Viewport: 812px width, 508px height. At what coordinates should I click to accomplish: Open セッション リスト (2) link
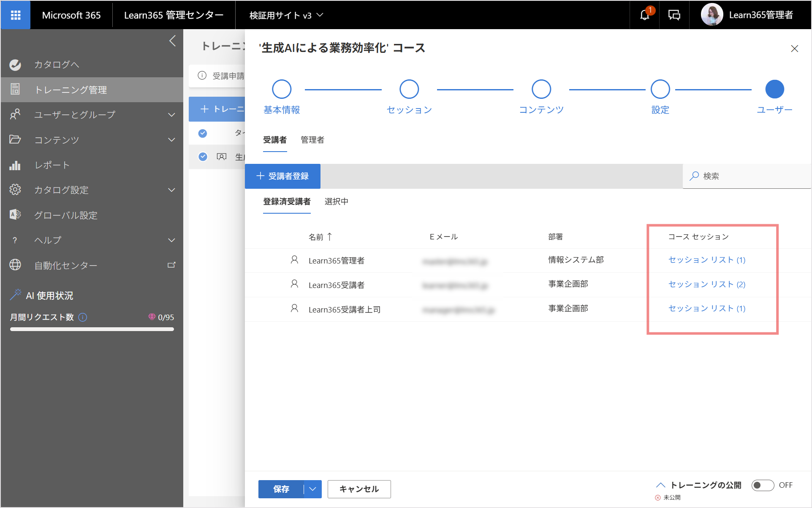[x=707, y=284]
